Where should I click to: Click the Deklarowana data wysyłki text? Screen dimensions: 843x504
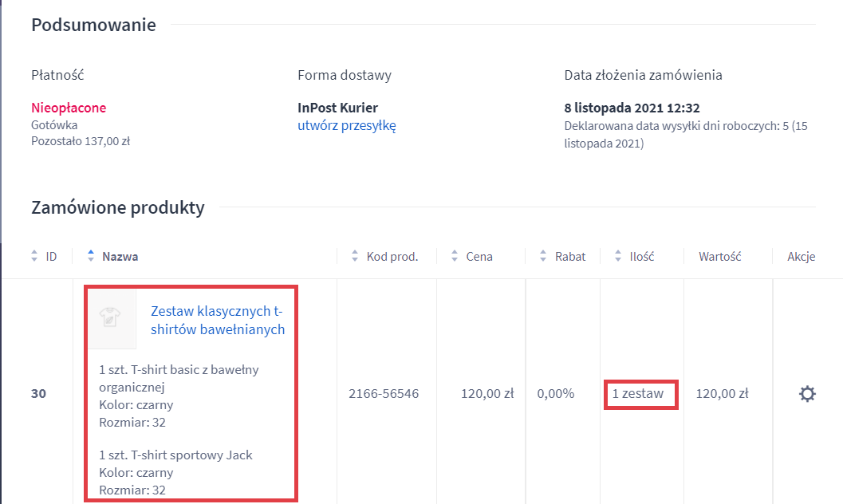point(685,134)
